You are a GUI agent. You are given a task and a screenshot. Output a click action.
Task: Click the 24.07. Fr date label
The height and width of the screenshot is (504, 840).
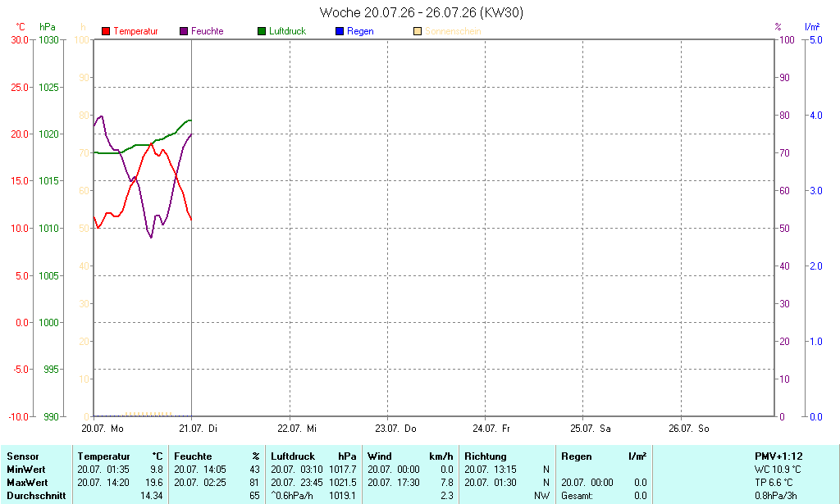click(491, 428)
